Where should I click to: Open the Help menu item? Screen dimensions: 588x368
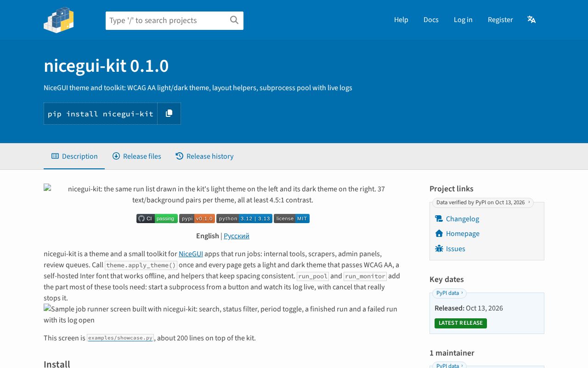click(401, 19)
